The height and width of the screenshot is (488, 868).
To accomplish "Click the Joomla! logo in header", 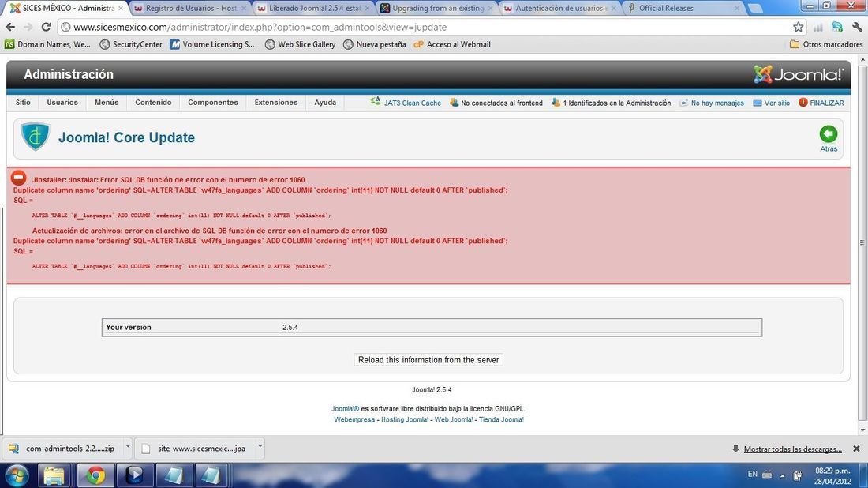I will (x=799, y=75).
